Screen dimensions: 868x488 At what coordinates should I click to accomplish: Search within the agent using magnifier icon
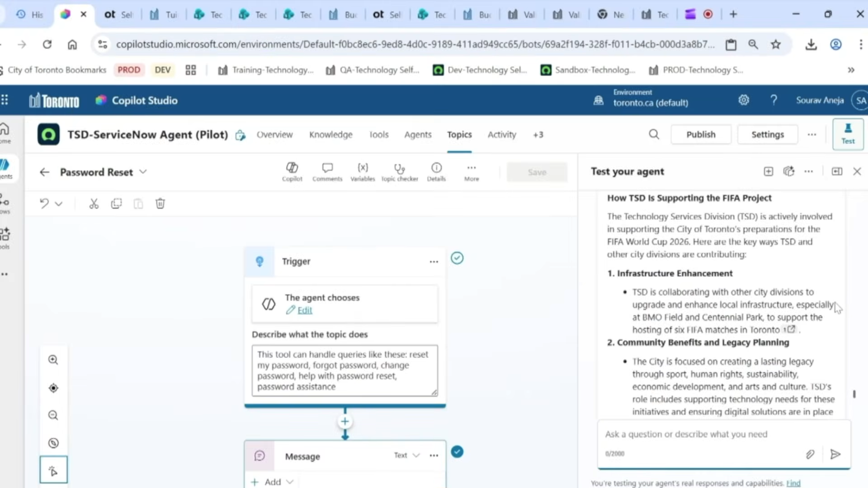[x=654, y=134]
